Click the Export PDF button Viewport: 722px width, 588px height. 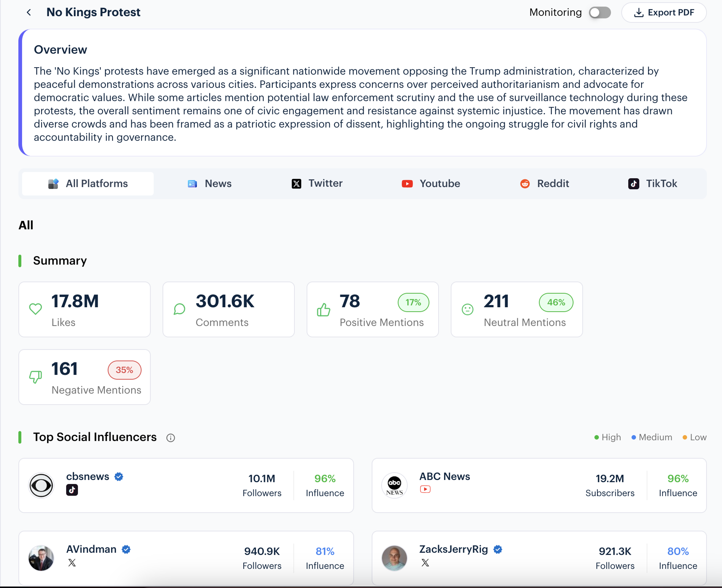coord(664,12)
